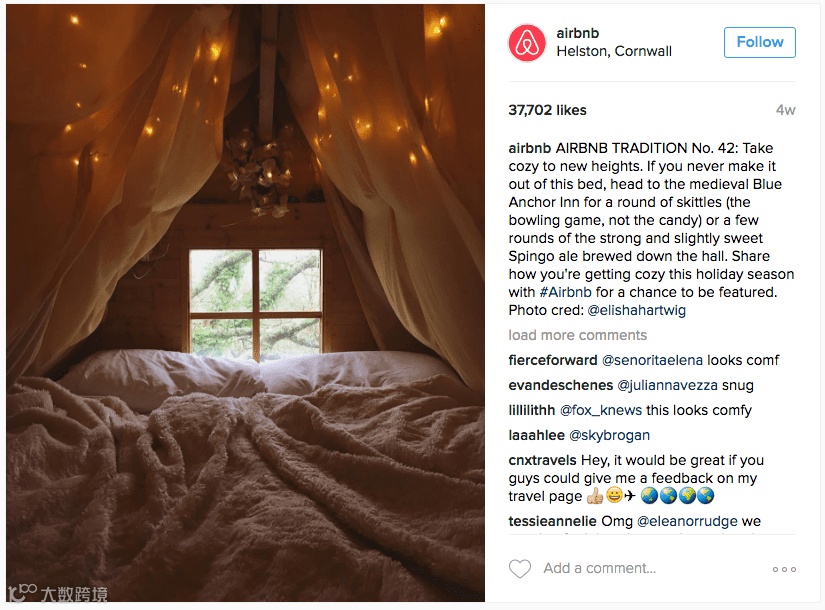Open @senoritaelena mention
This screenshot has width=825, height=610.
click(x=652, y=360)
